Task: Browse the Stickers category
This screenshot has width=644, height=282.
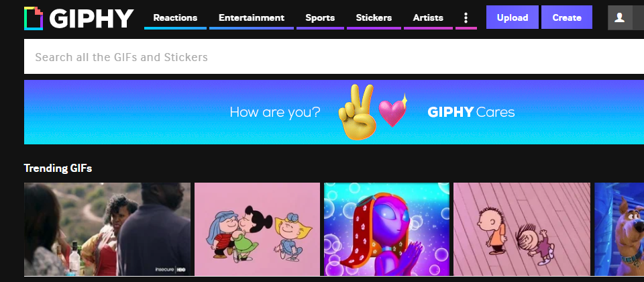Action: pyautogui.click(x=374, y=17)
